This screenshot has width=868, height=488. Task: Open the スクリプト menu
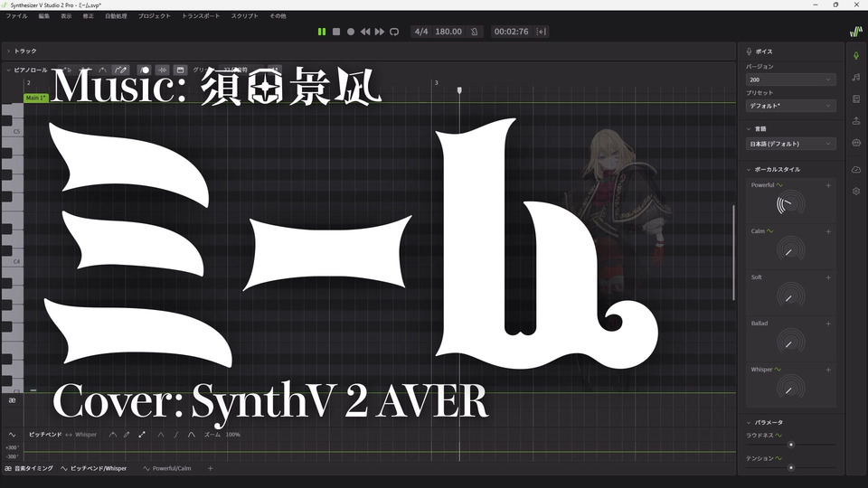tap(245, 16)
